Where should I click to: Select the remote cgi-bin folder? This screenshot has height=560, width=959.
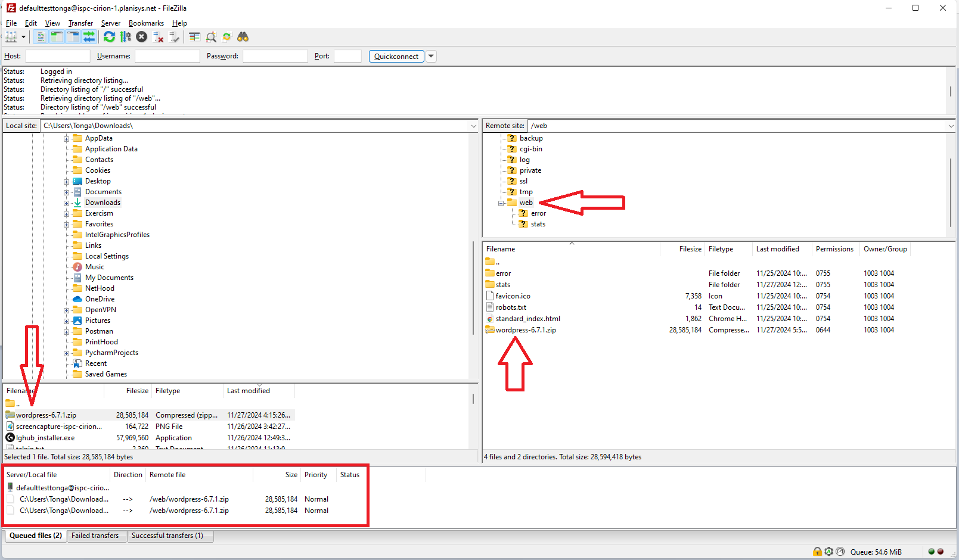tap(531, 149)
